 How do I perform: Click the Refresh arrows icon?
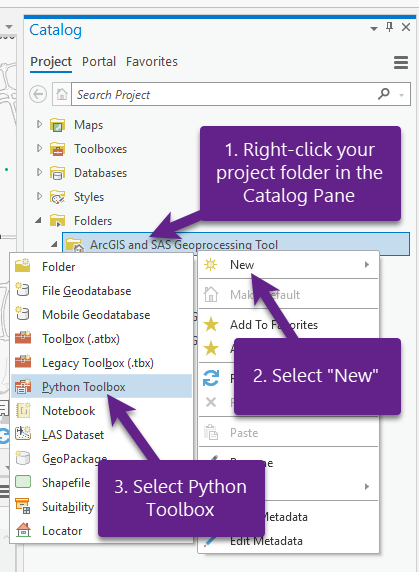pos(211,378)
